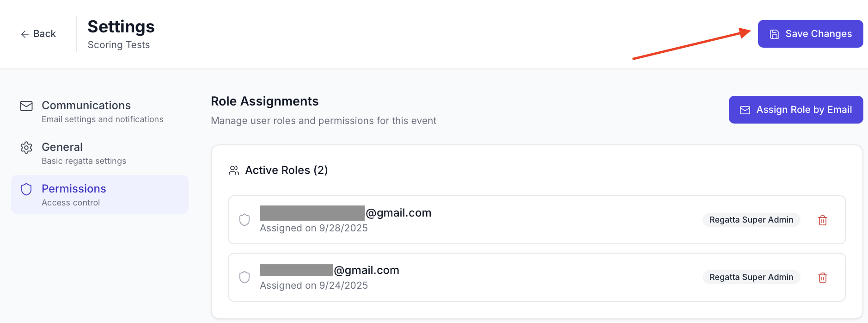
Task: Click the shield icon on the second role entry
Action: (x=245, y=277)
